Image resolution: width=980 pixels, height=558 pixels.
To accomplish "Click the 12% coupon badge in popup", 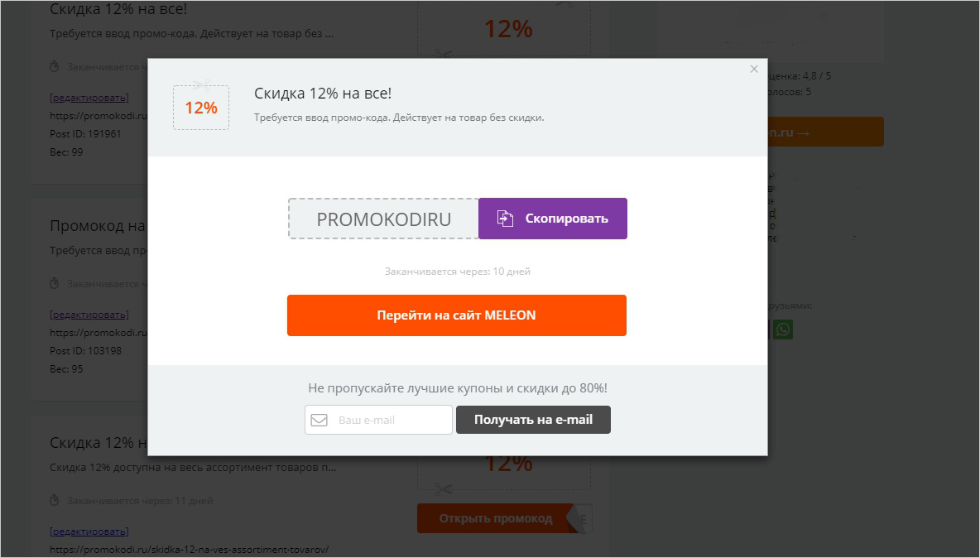I will [x=200, y=108].
